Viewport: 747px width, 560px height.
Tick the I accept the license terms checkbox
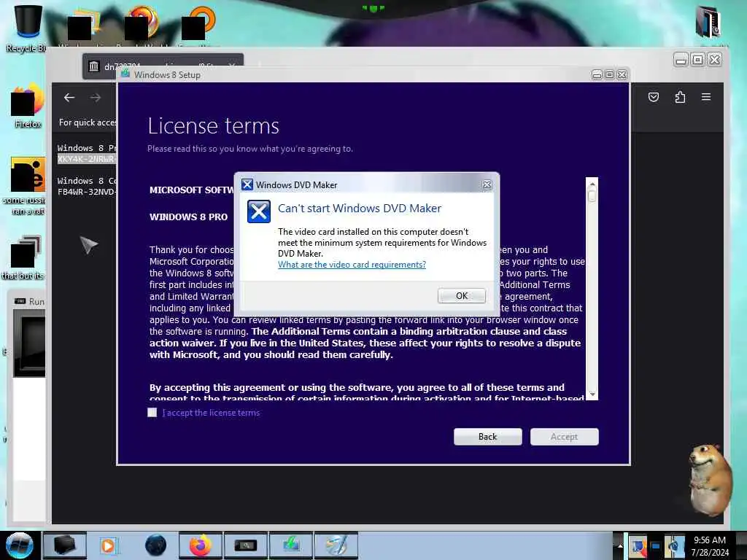(152, 413)
